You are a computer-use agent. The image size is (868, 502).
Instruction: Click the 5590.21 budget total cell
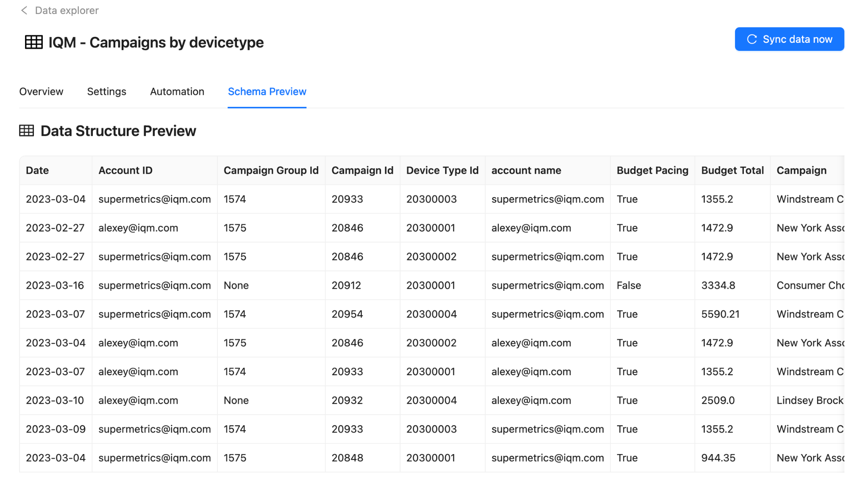click(x=720, y=314)
